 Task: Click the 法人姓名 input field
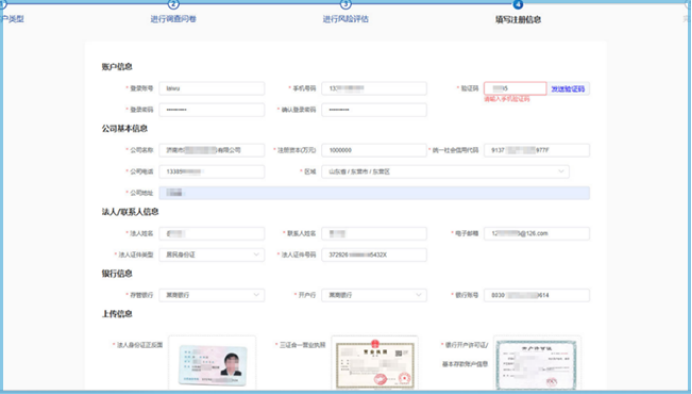[212, 233]
